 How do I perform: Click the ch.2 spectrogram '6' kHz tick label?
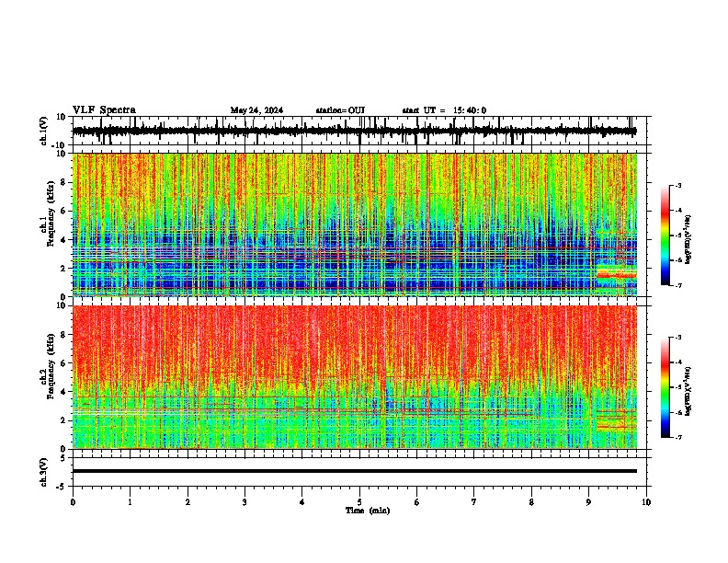(63, 363)
